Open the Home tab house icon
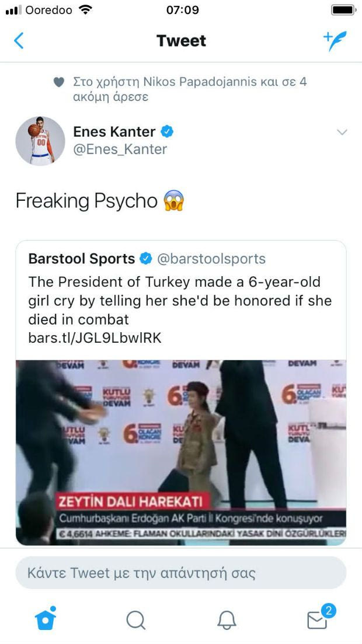 pos(46,619)
